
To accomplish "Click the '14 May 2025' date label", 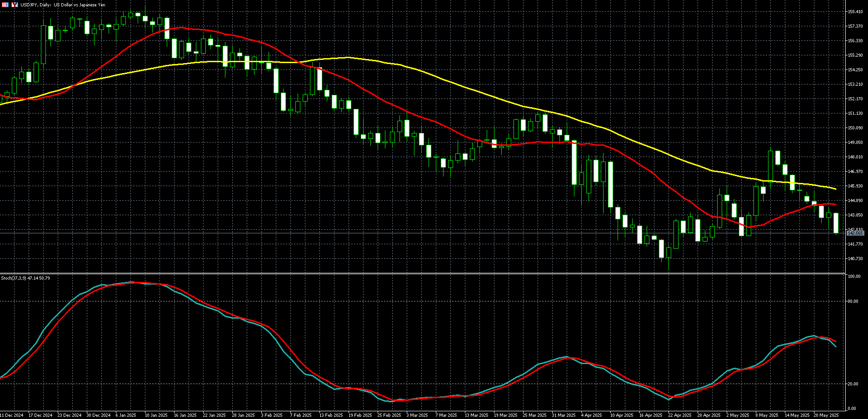I will [x=796, y=415].
